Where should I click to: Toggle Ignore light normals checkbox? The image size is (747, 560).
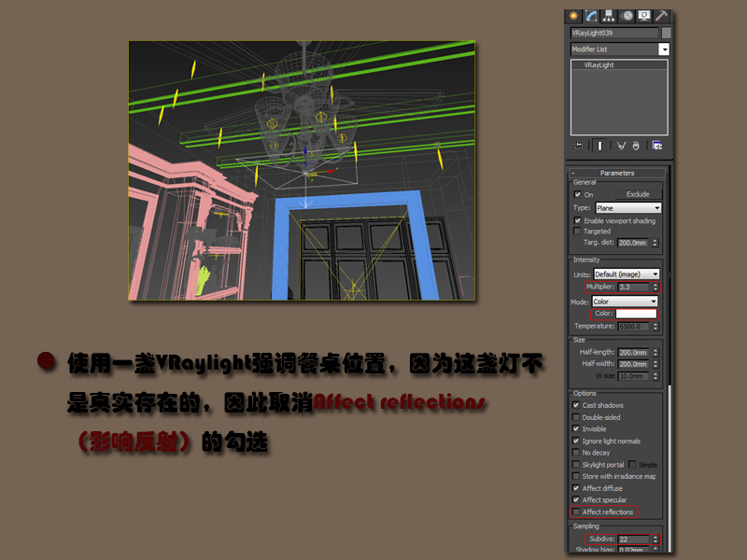click(x=576, y=441)
